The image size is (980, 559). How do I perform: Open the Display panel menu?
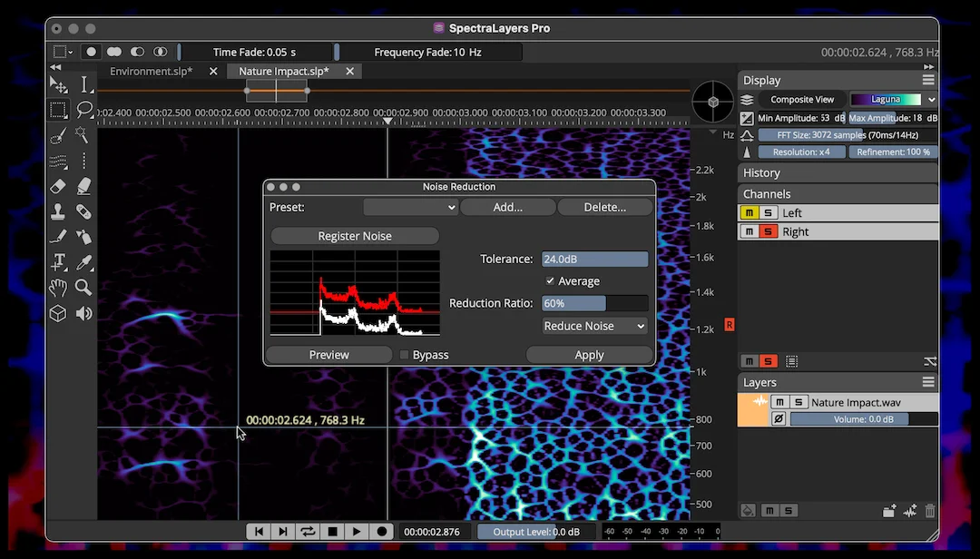(928, 80)
